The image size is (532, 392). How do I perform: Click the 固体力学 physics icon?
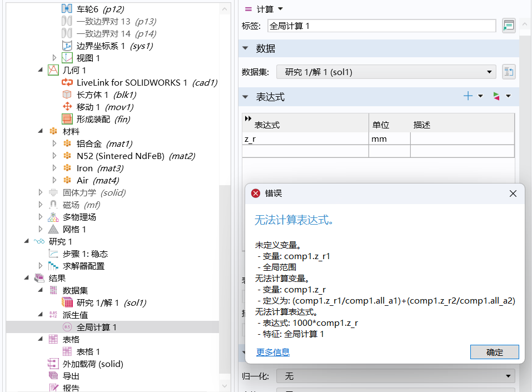click(x=53, y=192)
